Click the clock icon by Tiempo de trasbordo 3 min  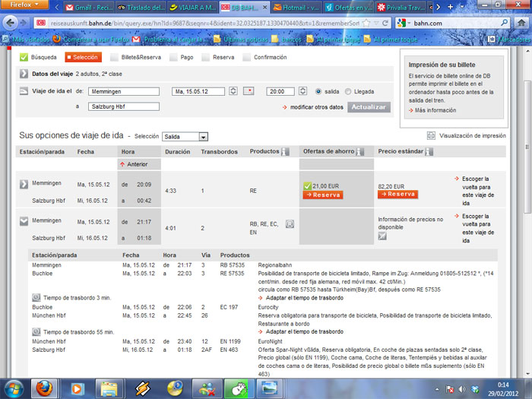coord(36,298)
